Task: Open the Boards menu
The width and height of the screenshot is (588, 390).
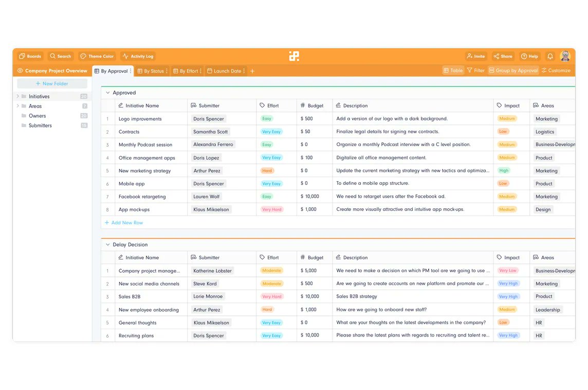Action: [x=30, y=56]
